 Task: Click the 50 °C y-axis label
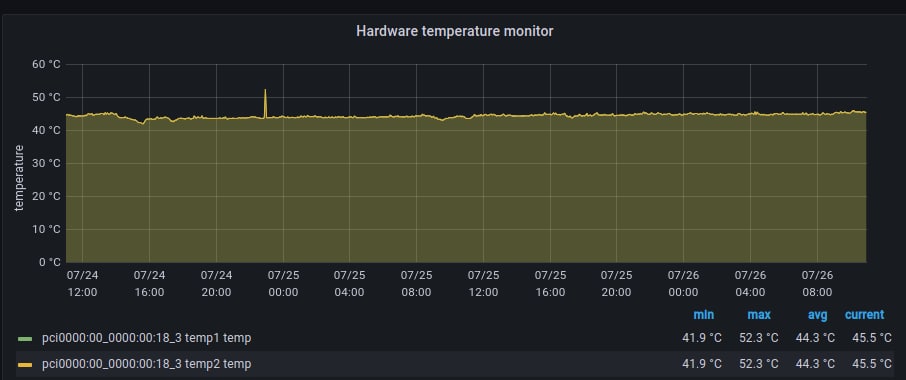coord(46,97)
